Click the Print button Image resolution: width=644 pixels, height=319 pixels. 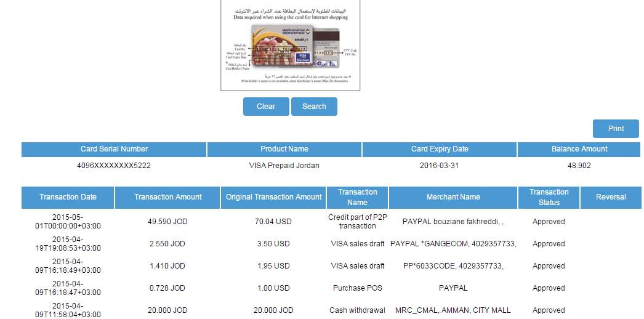pos(616,129)
